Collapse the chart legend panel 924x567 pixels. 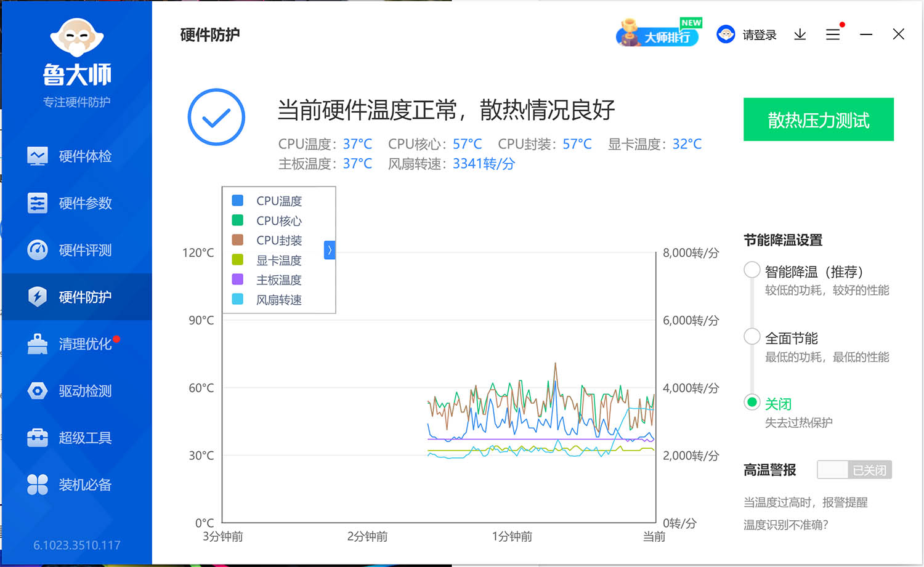click(330, 250)
